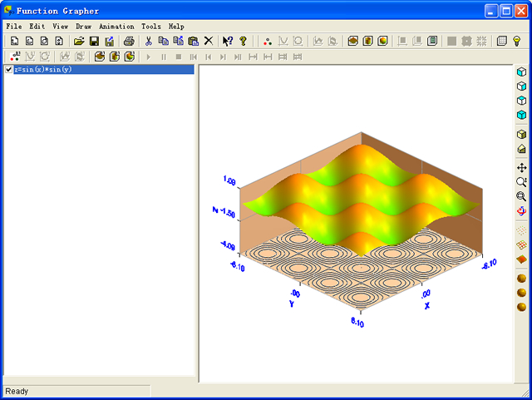The width and height of the screenshot is (532, 400).
Task: Click the light bulb lighting icon
Action: 517,41
